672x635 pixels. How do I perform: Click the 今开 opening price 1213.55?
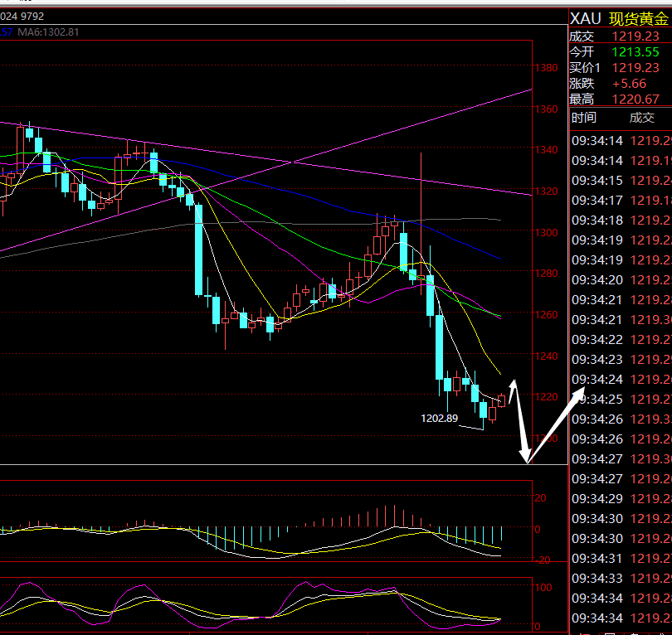[x=635, y=52]
